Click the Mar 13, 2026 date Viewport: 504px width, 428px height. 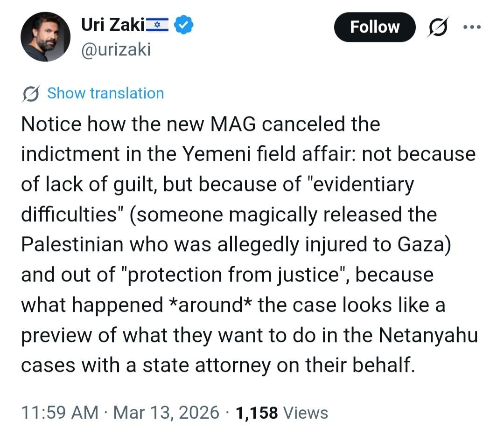tap(166, 412)
